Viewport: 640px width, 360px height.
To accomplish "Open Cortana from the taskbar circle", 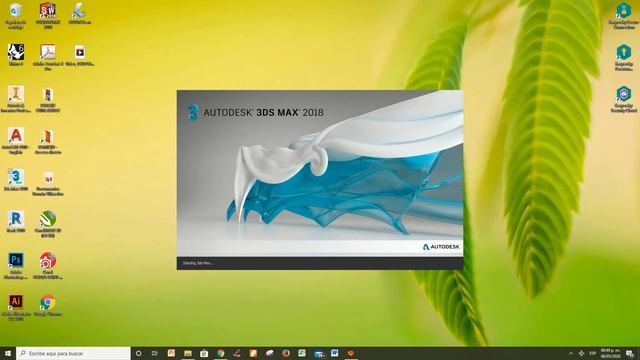I will click(138, 353).
